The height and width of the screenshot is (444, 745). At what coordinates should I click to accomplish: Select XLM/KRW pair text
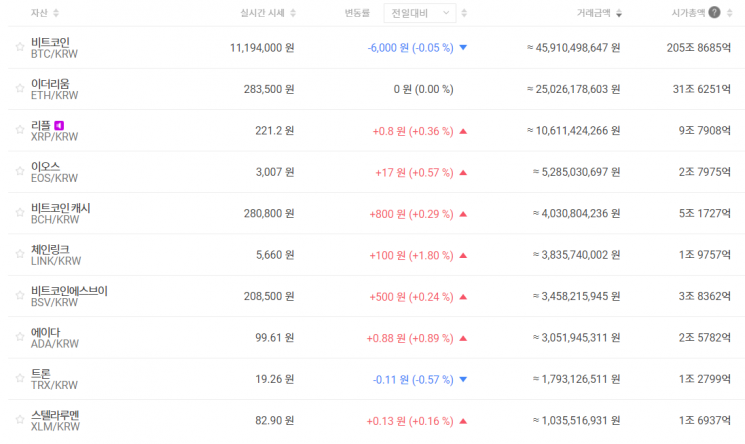[x=55, y=426]
